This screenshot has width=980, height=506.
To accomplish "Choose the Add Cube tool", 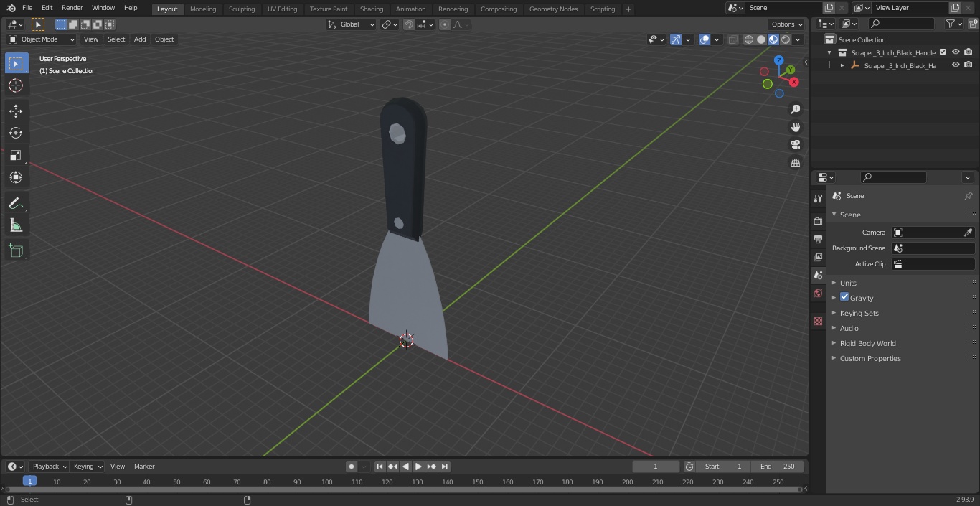I will coord(16,251).
